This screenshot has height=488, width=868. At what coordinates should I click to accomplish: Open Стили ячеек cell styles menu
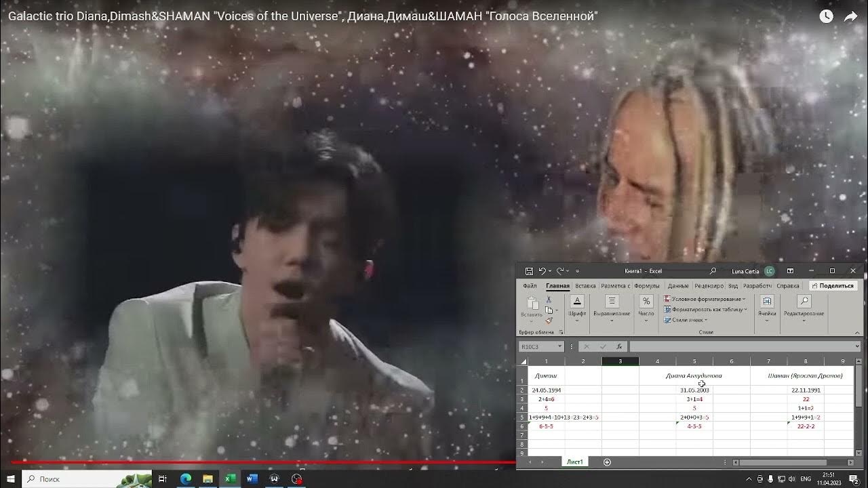(686, 319)
